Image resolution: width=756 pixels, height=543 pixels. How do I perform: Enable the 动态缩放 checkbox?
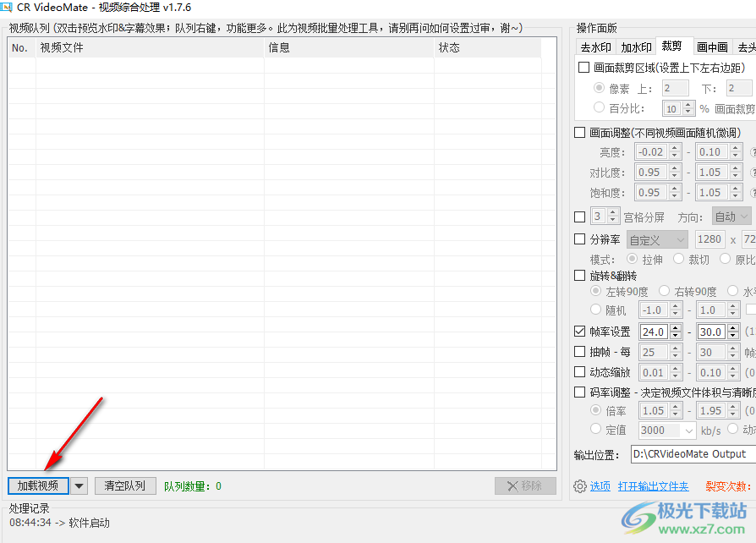[x=580, y=372]
